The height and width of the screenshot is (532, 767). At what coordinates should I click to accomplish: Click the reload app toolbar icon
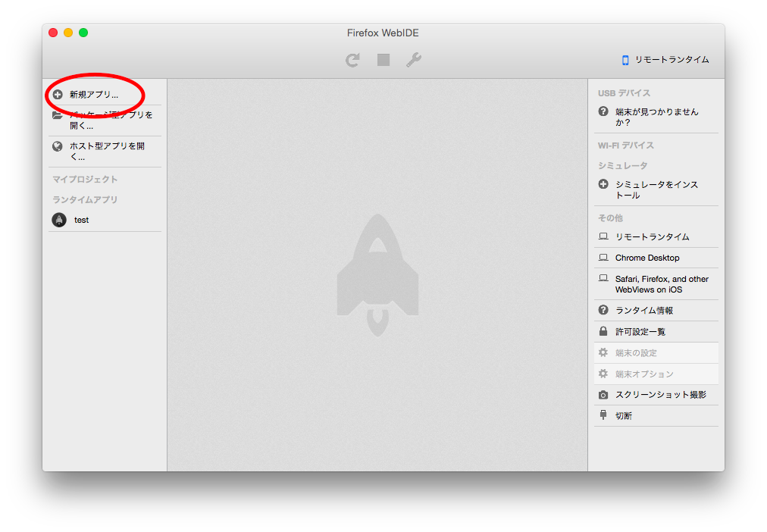tap(352, 60)
